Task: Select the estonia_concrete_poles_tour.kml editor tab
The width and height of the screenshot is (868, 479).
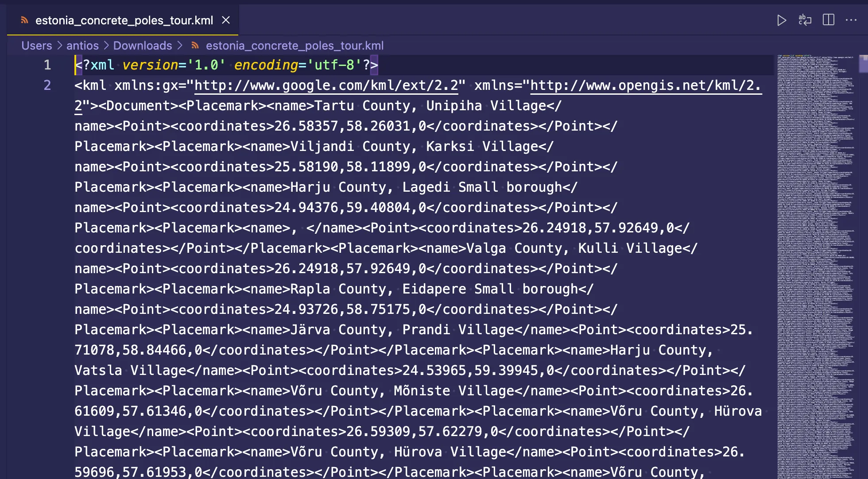Action: [124, 20]
